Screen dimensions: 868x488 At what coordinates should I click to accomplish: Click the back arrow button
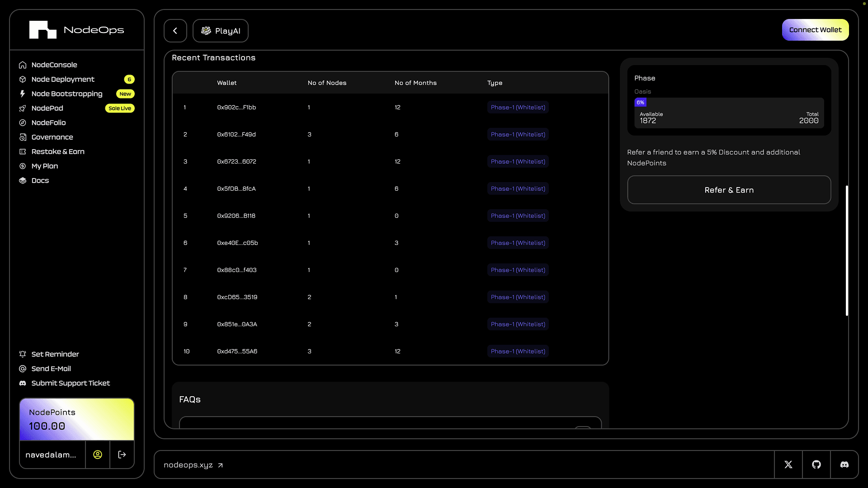175,31
